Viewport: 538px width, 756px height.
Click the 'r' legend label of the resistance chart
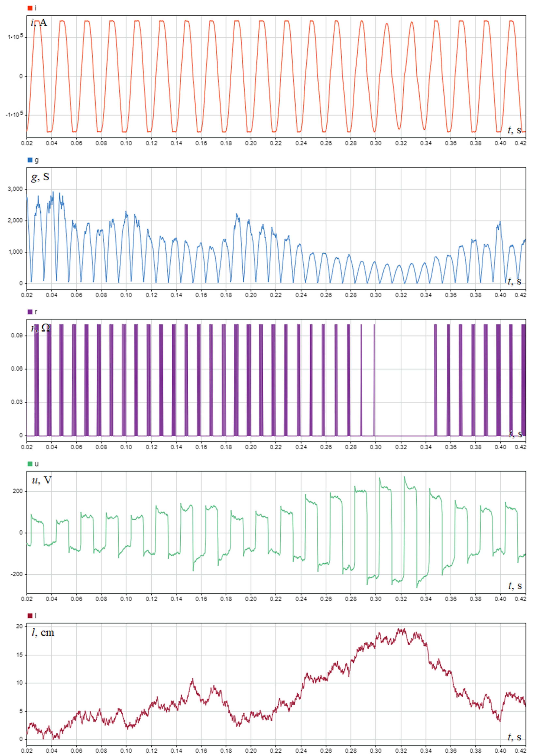36,312
